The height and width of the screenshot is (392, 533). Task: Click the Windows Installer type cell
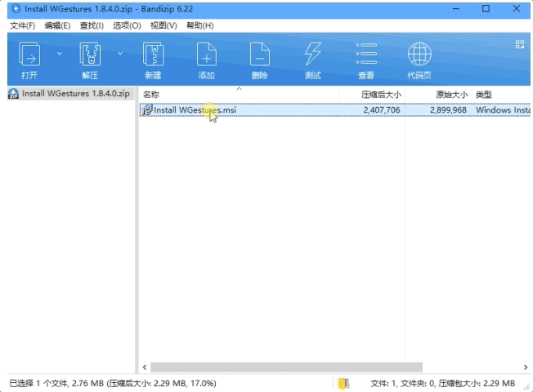(503, 109)
